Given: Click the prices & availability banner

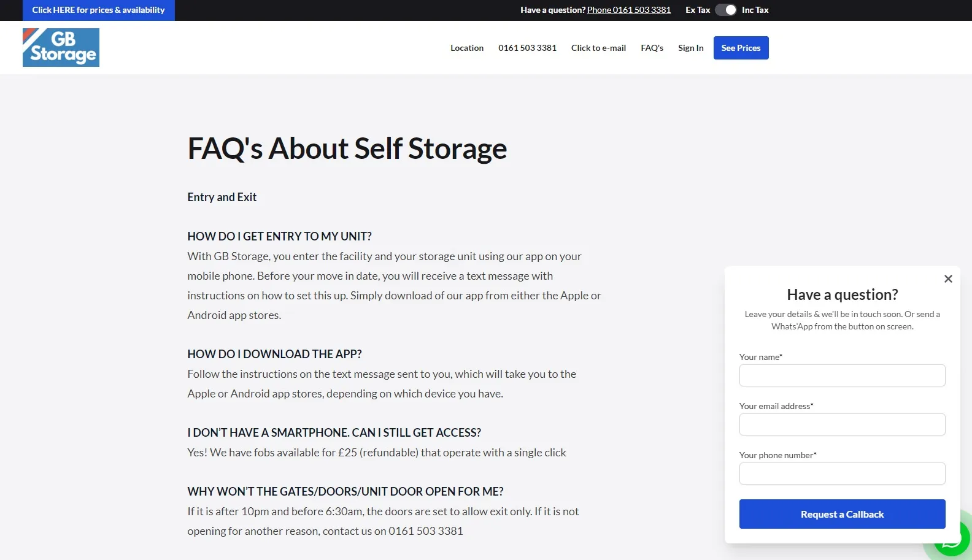Looking at the screenshot, I should pos(99,10).
